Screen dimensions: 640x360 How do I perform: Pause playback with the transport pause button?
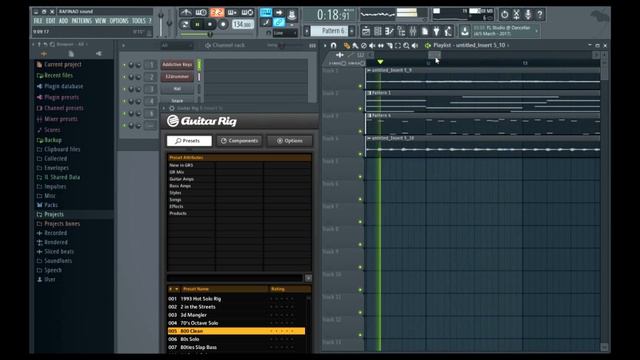click(x=197, y=24)
